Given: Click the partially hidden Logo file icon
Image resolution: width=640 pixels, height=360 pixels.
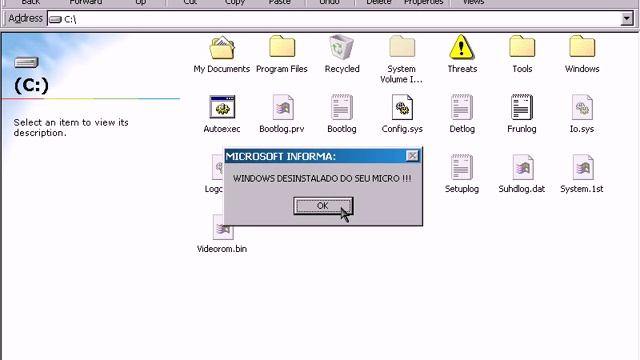Looking at the screenshot, I should click(x=218, y=167).
